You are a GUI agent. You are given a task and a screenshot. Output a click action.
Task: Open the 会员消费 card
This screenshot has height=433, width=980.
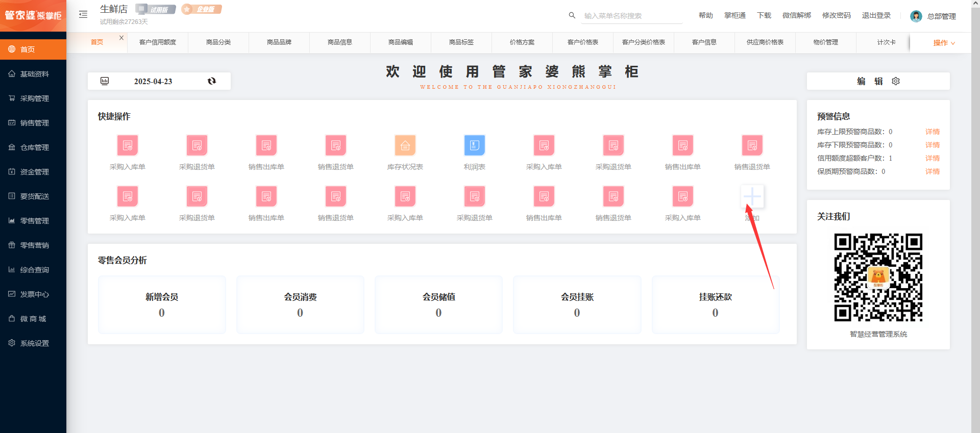(300, 304)
